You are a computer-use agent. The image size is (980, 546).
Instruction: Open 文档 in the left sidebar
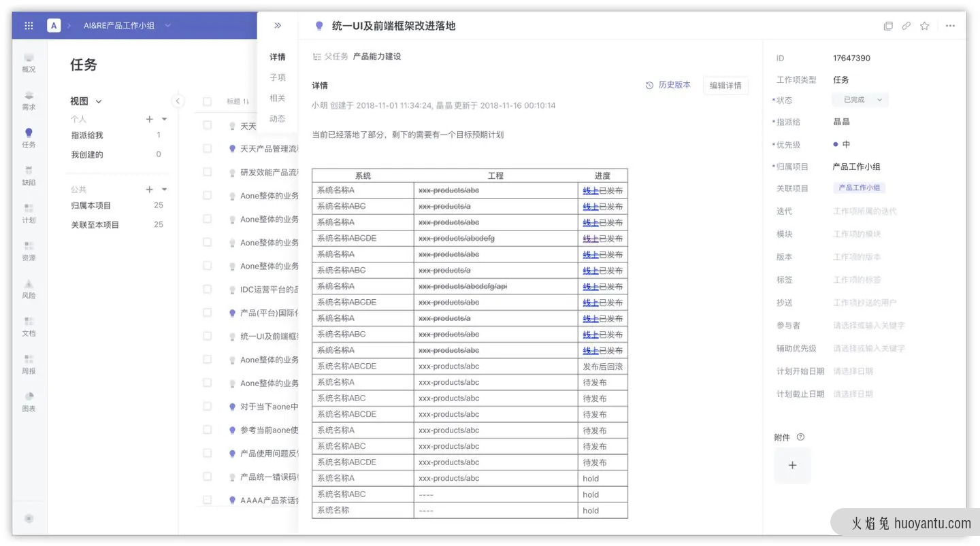[29, 327]
